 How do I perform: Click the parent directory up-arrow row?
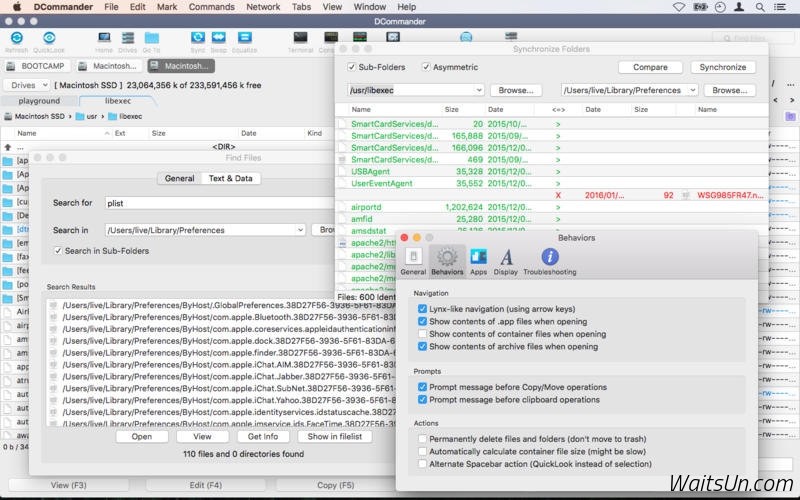(8, 147)
